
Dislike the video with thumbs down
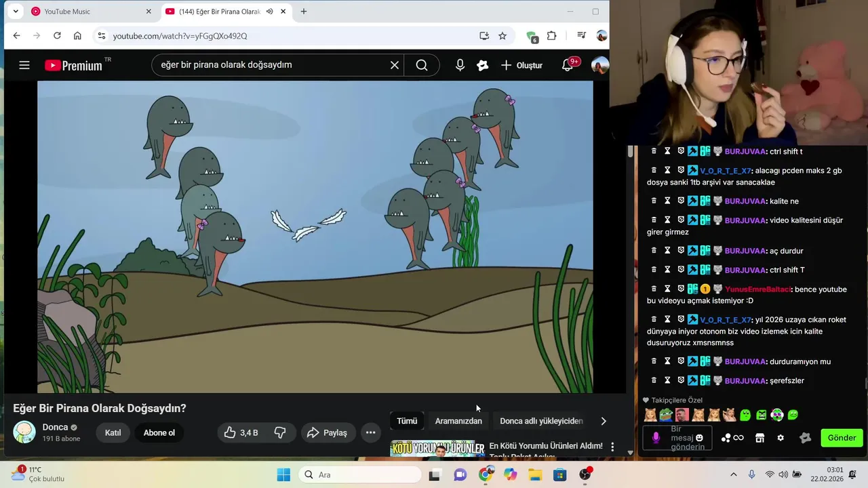coord(280,432)
